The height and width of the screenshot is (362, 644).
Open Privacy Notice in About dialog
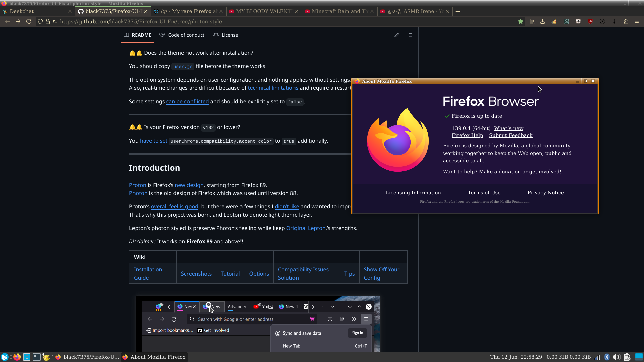pos(545,193)
